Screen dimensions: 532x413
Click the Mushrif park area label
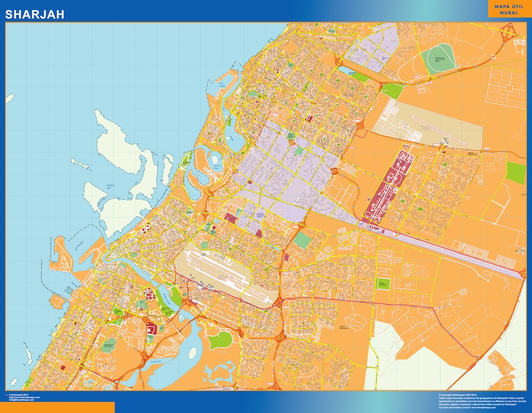(343, 327)
